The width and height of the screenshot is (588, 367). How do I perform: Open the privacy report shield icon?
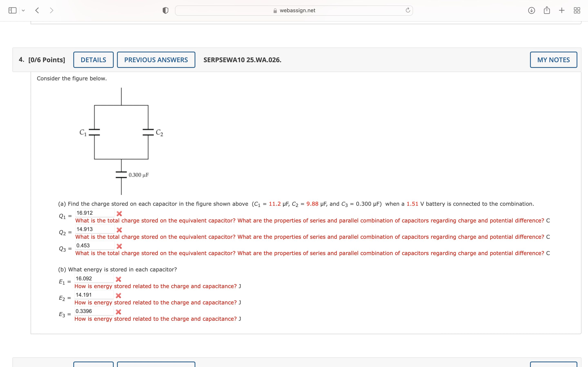tap(165, 10)
